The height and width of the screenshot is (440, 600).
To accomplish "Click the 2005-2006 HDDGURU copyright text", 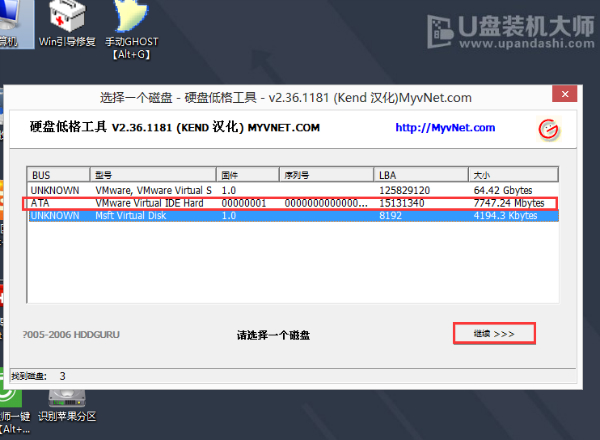I will coord(71,334).
